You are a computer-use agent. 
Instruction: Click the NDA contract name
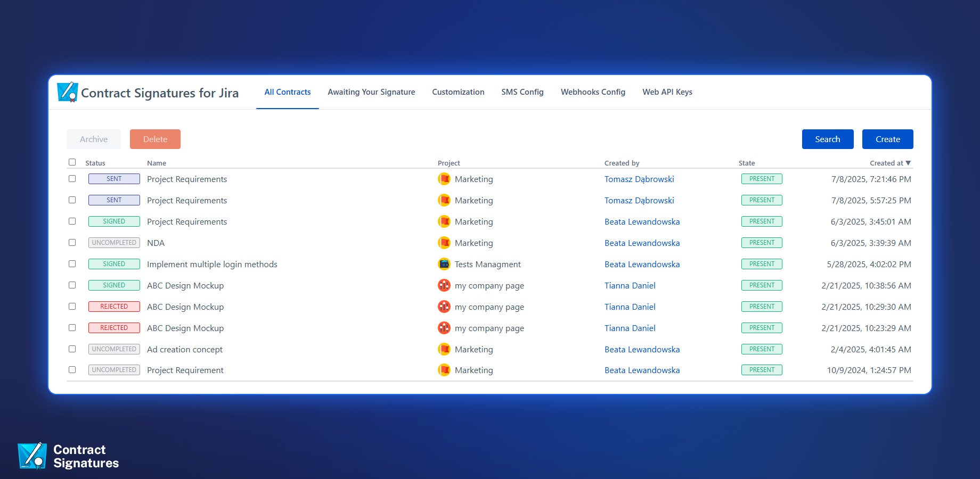pyautogui.click(x=156, y=243)
